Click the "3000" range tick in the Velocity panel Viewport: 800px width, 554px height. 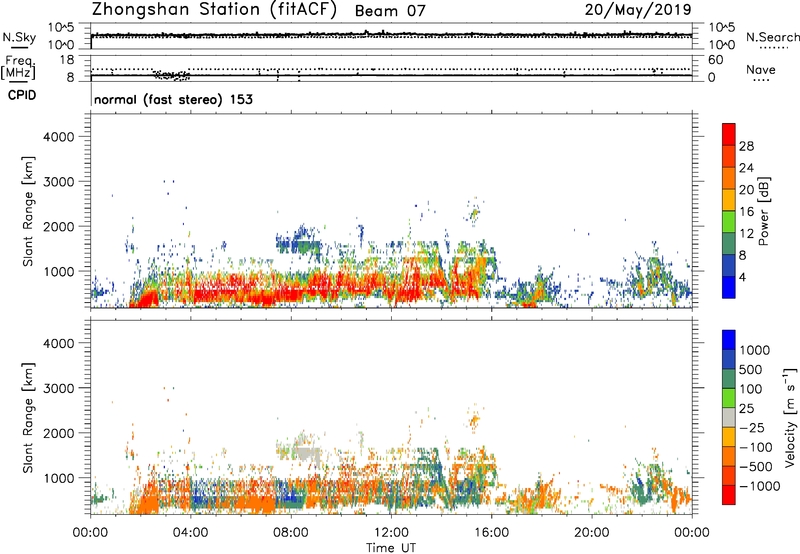(59, 388)
